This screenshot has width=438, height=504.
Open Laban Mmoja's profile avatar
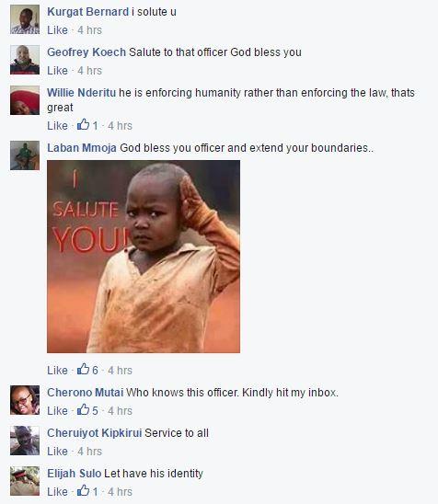pyautogui.click(x=25, y=155)
